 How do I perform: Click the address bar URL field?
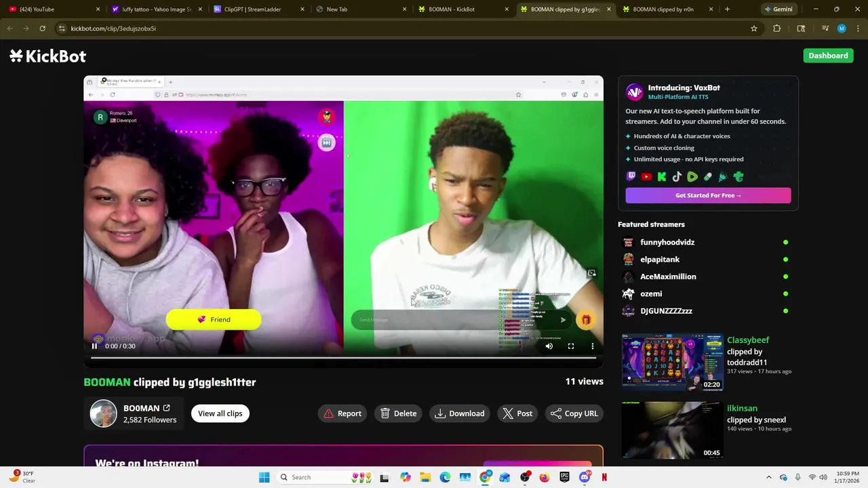coord(407,28)
